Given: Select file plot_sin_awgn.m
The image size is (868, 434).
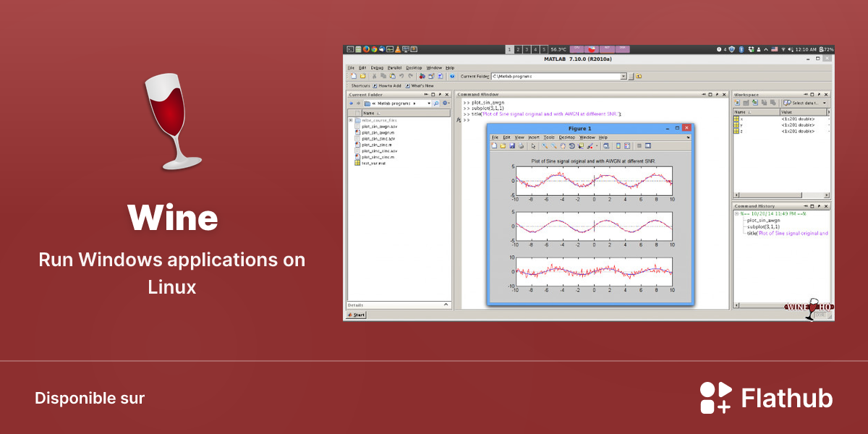Looking at the screenshot, I should click(377, 132).
